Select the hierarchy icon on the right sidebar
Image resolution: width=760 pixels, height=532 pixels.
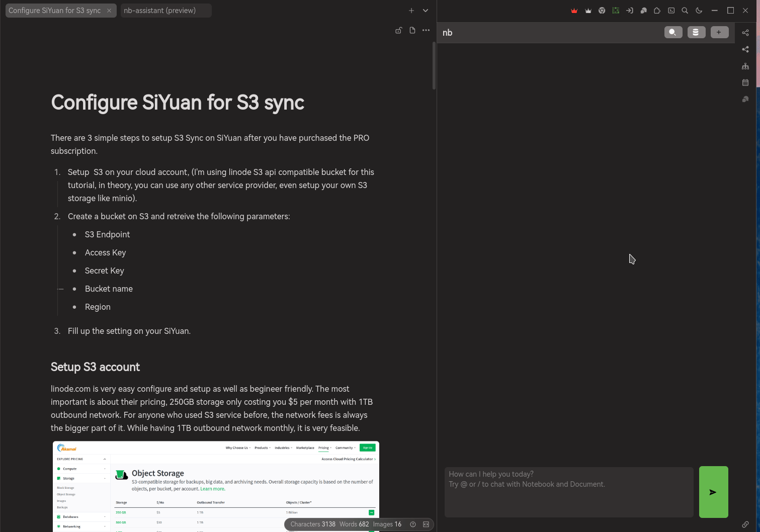[745, 66]
